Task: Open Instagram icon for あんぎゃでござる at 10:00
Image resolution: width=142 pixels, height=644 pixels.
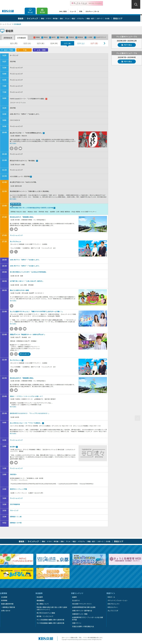Action: 16,148
